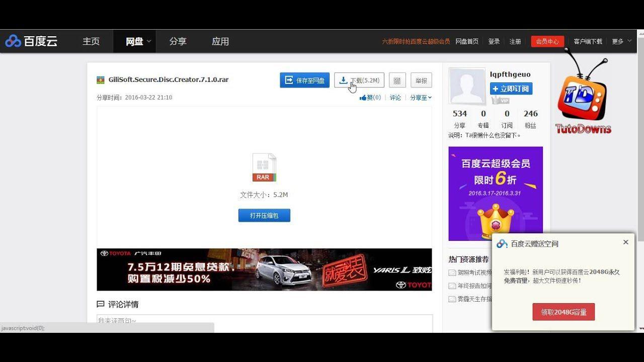View the 246 粉丝 count
This screenshot has height=362, width=644.
click(x=530, y=119)
